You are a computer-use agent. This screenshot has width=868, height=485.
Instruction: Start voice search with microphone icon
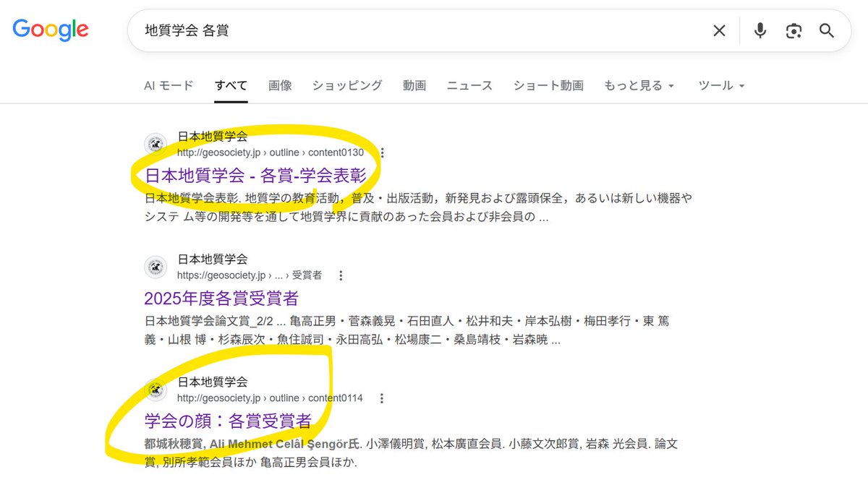click(x=759, y=30)
